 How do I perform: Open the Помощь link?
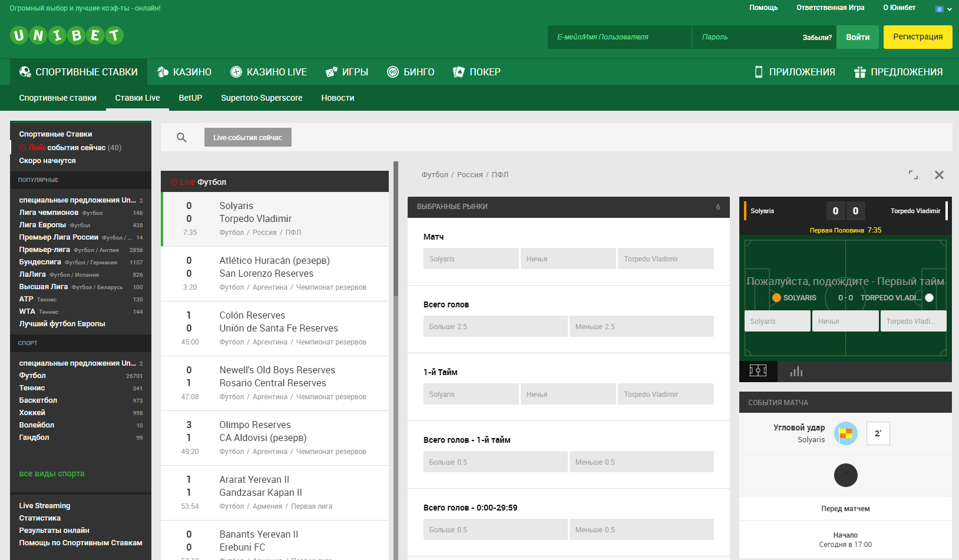coord(763,8)
